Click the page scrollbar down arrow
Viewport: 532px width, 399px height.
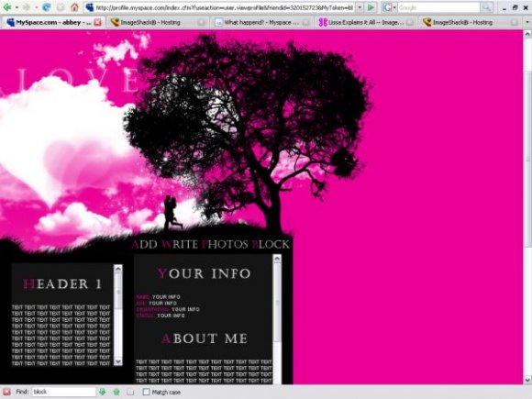tap(527, 380)
